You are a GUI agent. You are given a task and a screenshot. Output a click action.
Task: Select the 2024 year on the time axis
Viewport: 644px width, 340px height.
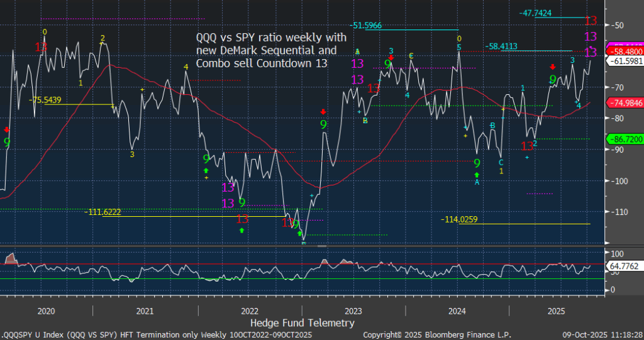click(457, 310)
